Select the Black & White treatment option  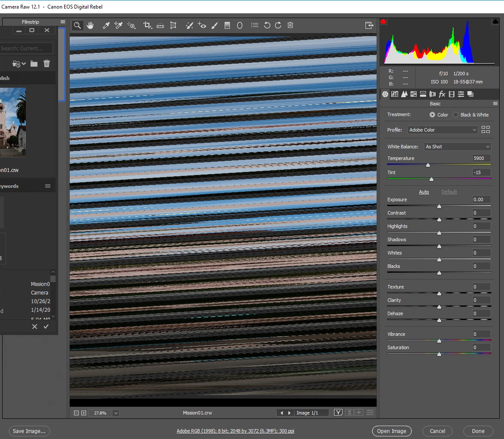coord(456,115)
